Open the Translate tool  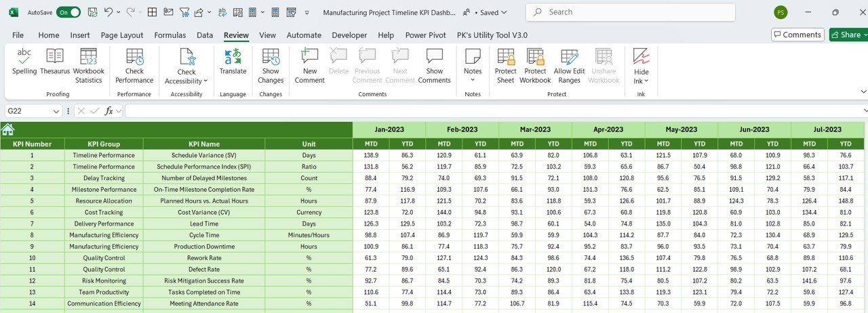coord(233,62)
